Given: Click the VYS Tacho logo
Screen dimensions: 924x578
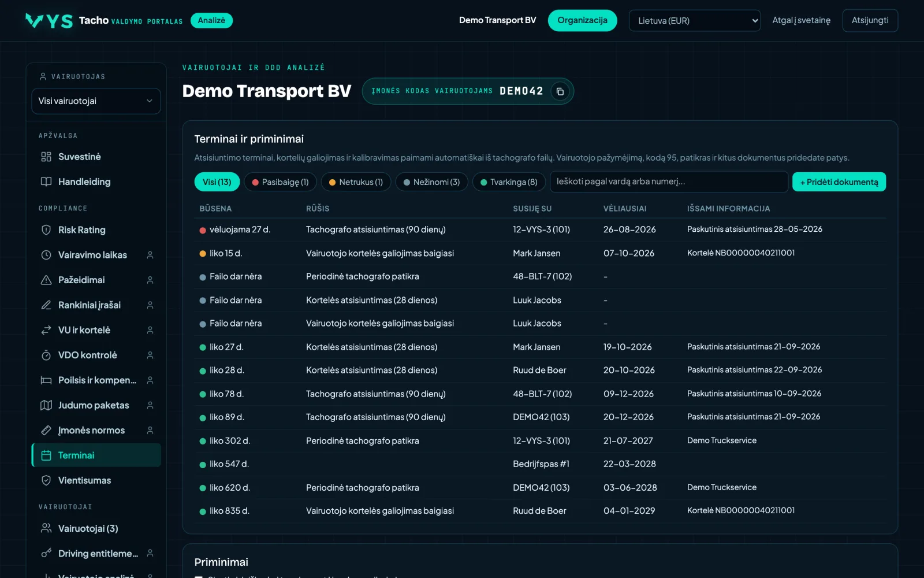Looking at the screenshot, I should point(49,21).
